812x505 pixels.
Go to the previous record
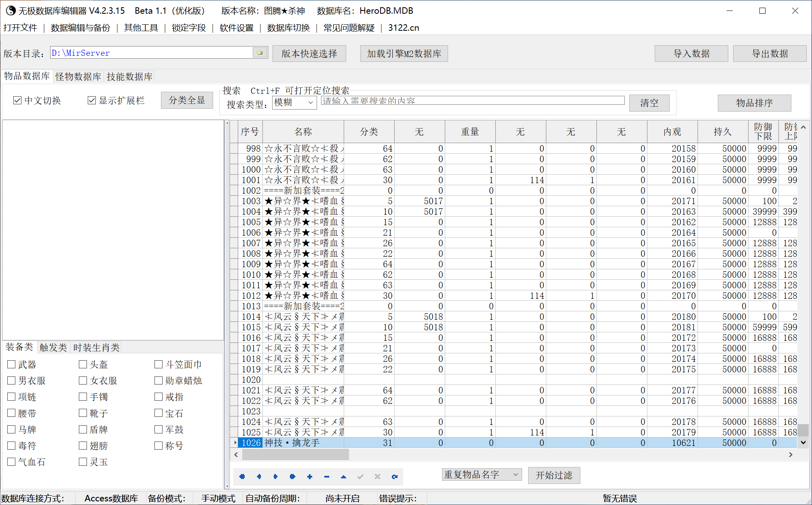259,477
